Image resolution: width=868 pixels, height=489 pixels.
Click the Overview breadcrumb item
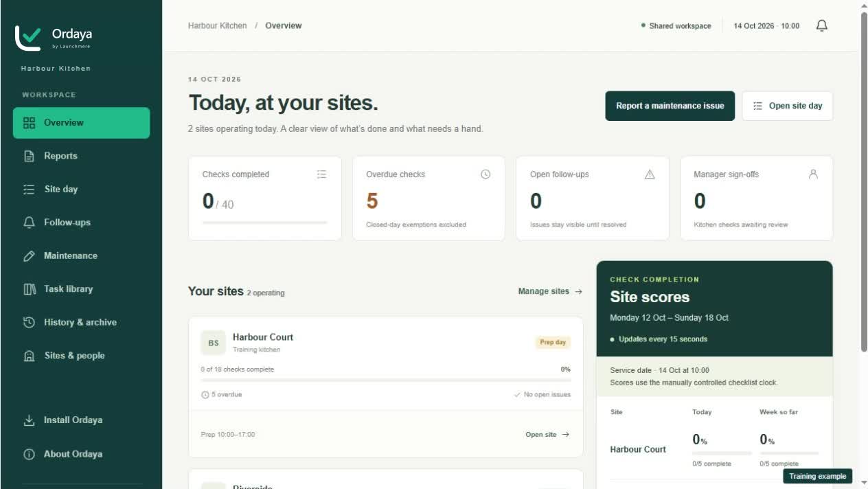pyautogui.click(x=284, y=25)
